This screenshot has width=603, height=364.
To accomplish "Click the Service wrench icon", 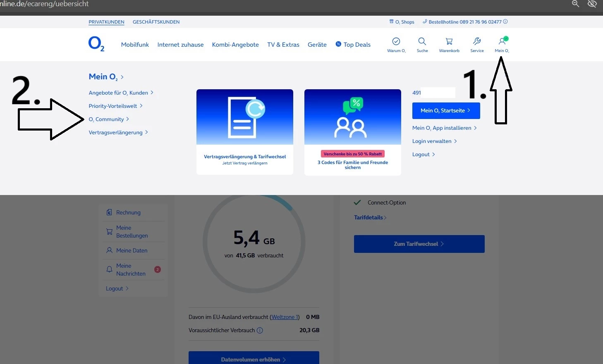I will pos(477,41).
